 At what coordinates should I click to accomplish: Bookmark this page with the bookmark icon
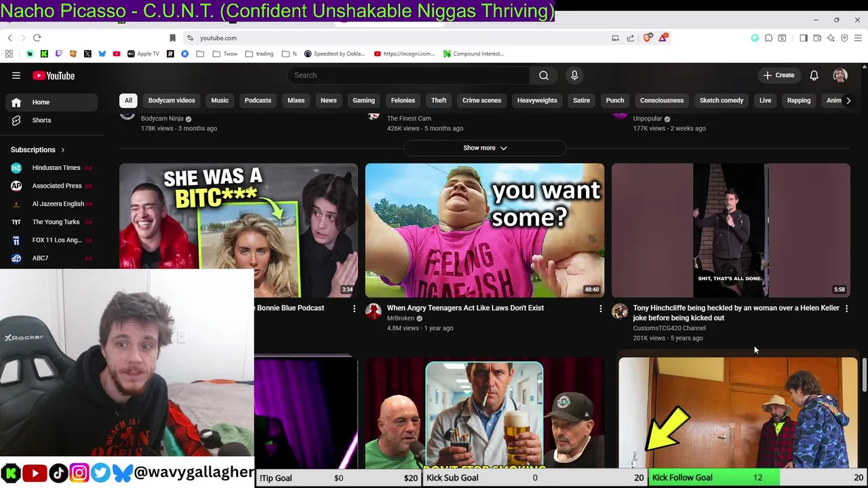pos(172,38)
